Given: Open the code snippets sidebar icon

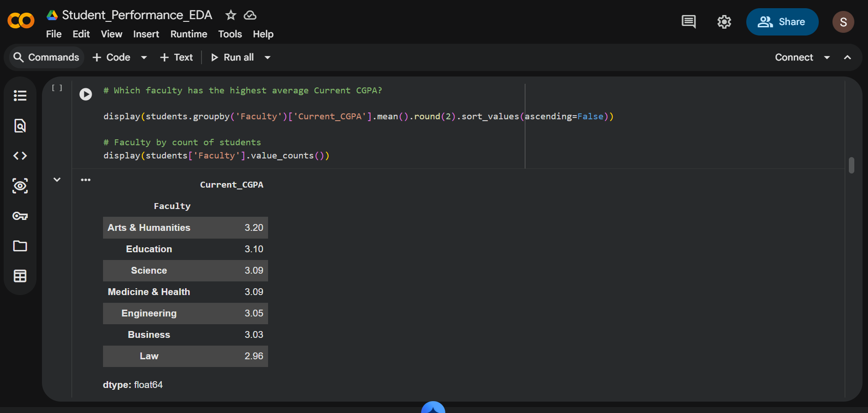Looking at the screenshot, I should (20, 156).
